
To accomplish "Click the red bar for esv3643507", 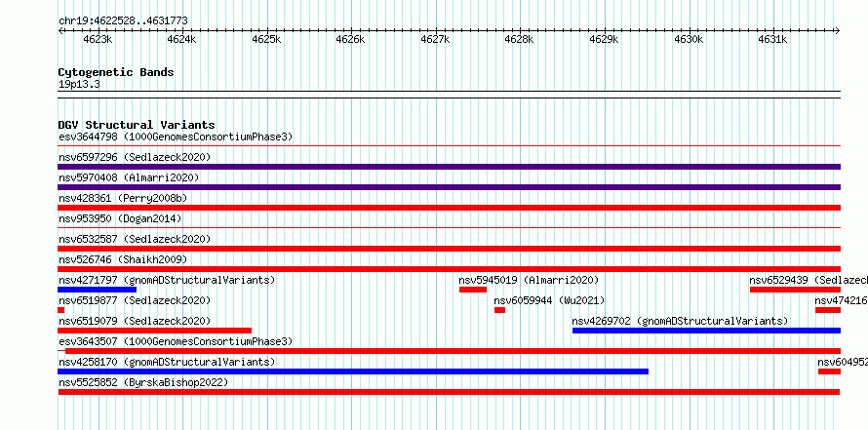I will (x=453, y=351).
